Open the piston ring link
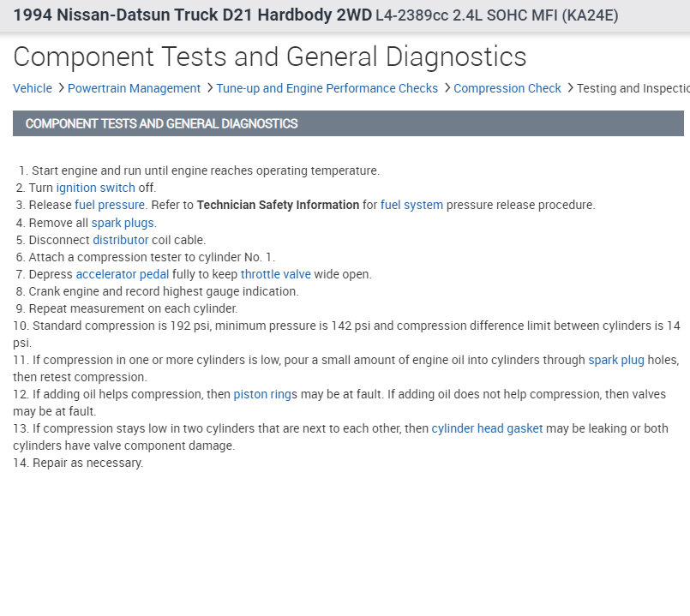690x616 pixels. 262,394
